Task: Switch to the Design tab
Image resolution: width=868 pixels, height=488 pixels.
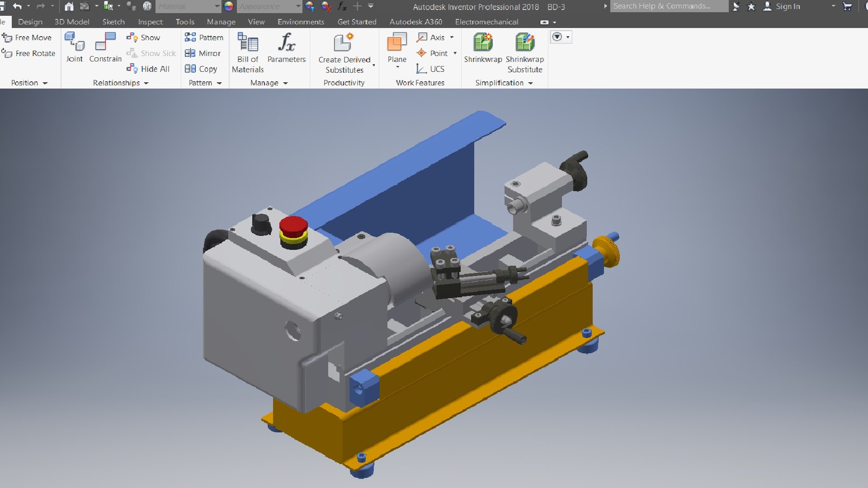Action: tap(30, 22)
